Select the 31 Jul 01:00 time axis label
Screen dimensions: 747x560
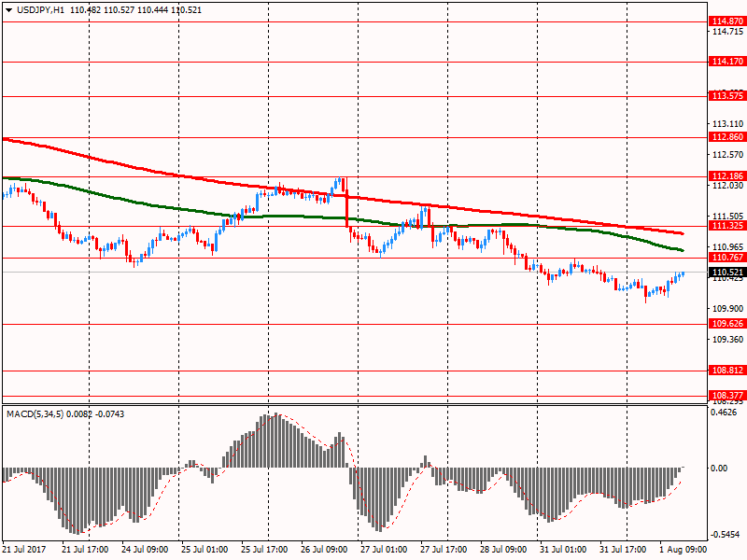click(x=563, y=550)
